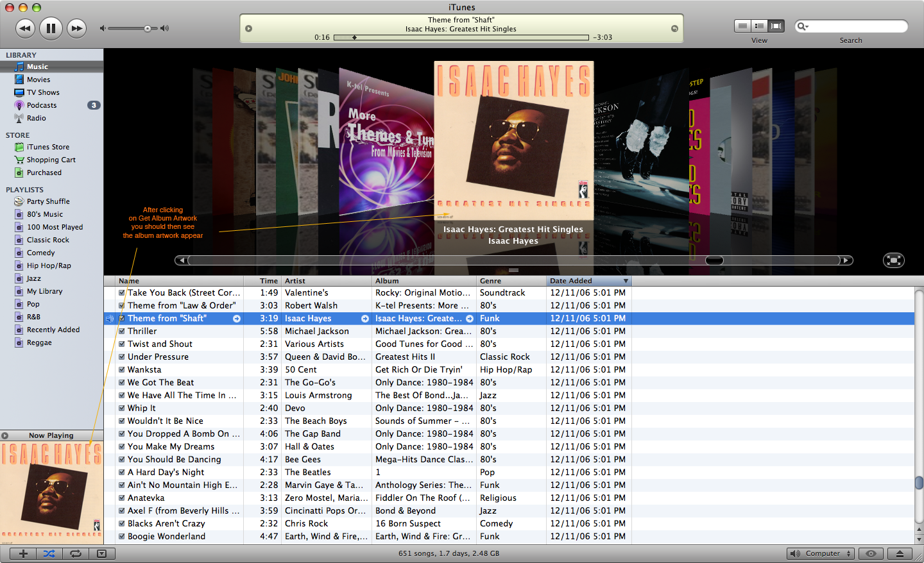
Task: Eject disc button
Action: coord(900,553)
